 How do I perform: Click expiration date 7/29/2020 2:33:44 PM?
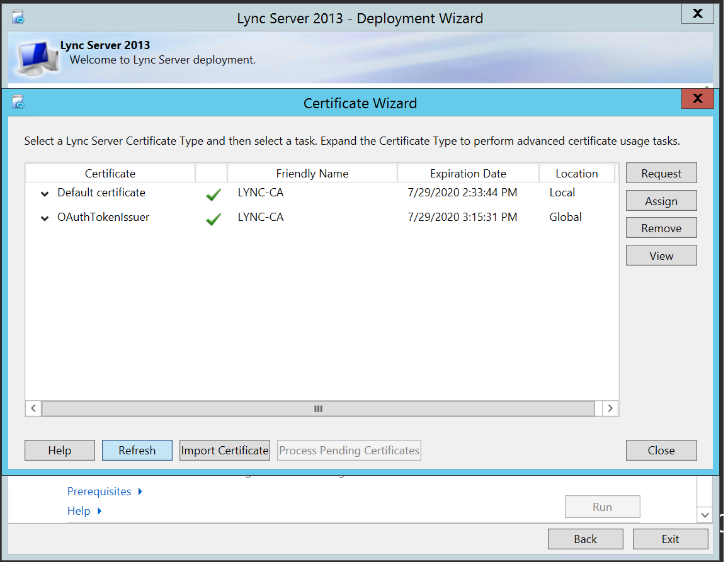(x=462, y=193)
